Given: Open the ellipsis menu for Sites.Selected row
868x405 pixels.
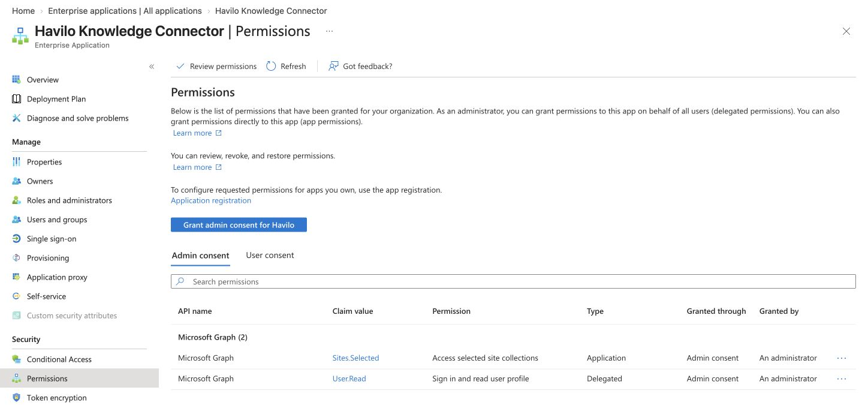Looking at the screenshot, I should point(842,358).
